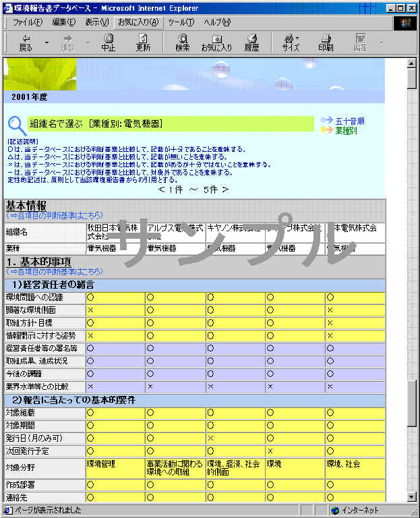Click the magnifying glass search icon
Viewport: 420px width, 518px height.
[16, 125]
